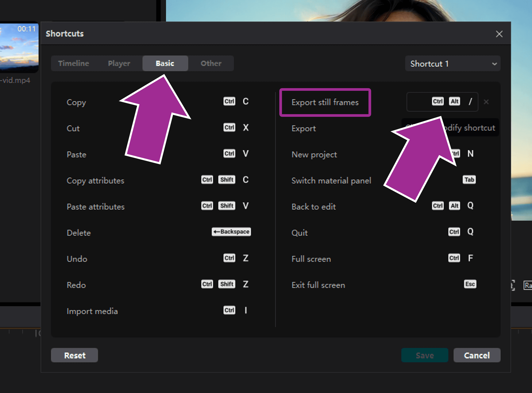The width and height of the screenshot is (532, 393).
Task: Close the Shortcuts dialog
Action: pos(499,34)
